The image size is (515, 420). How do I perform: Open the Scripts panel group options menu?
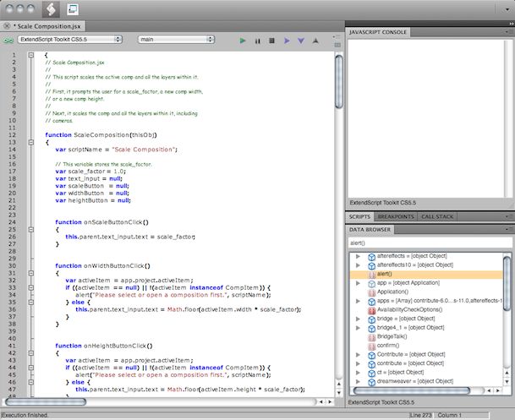click(x=508, y=216)
